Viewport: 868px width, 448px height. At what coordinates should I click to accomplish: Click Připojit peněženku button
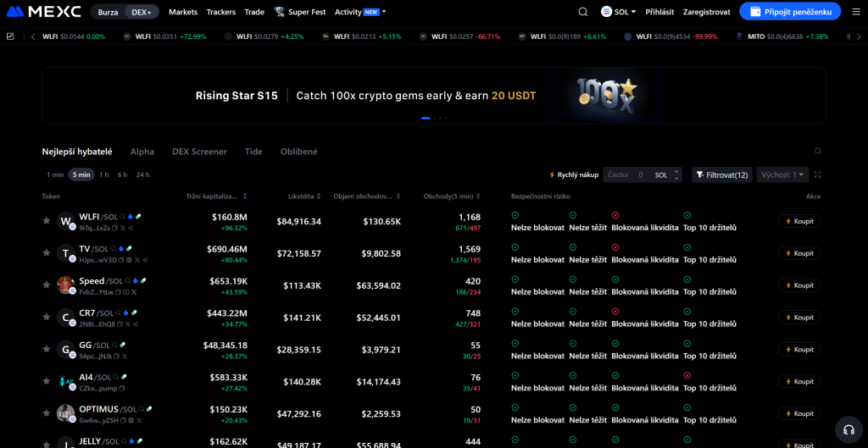pyautogui.click(x=790, y=12)
